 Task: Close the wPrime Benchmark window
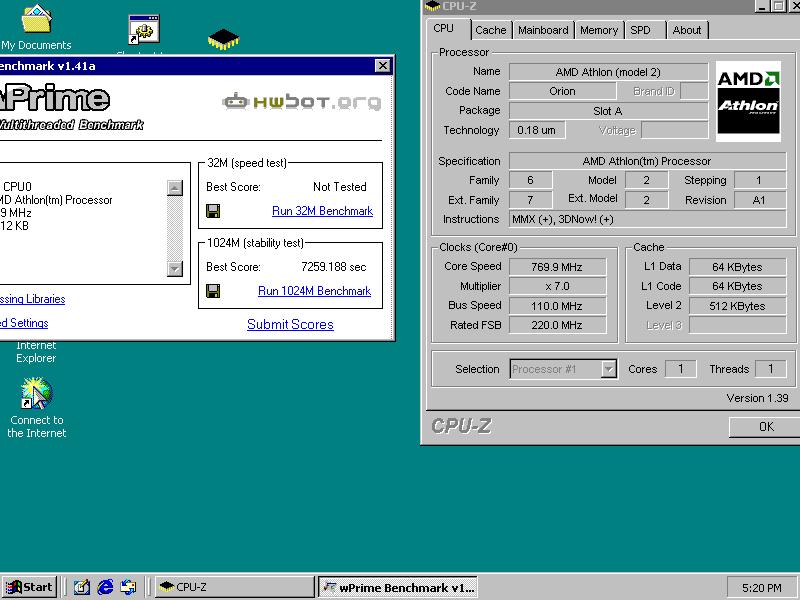[x=383, y=65]
